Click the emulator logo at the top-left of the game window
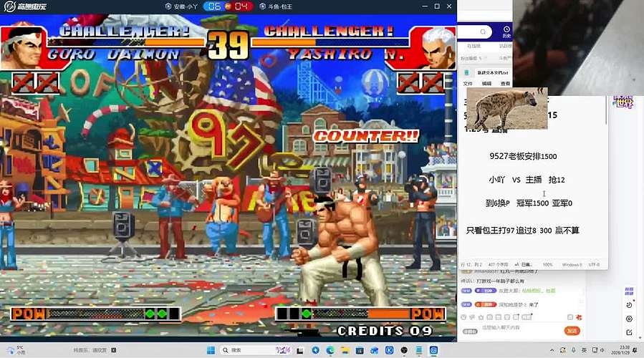Viewport: 644px width, 358px height. 25,6
